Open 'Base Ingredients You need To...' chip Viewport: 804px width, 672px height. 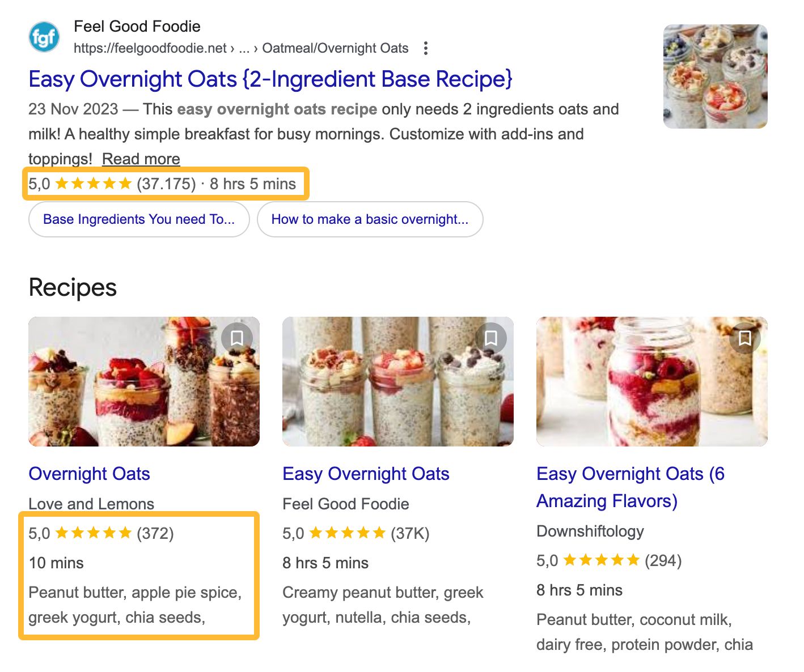click(x=138, y=219)
